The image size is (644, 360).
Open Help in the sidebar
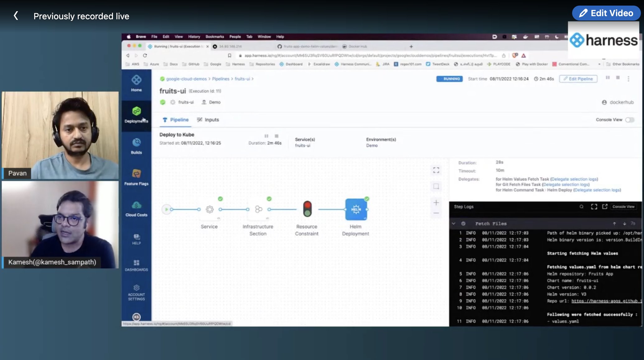(x=136, y=239)
